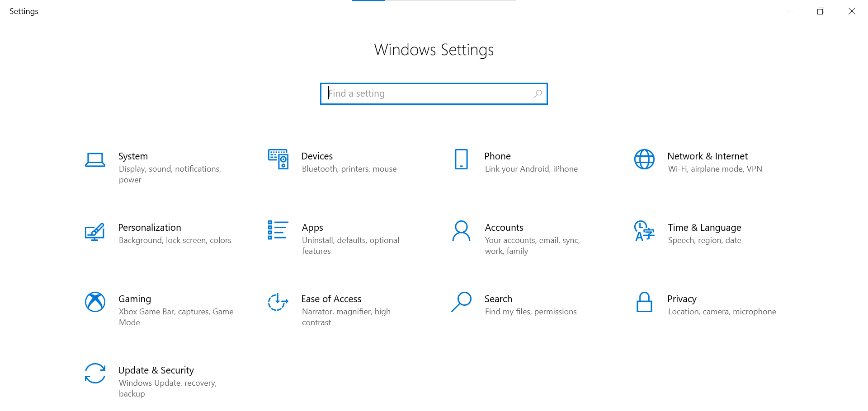Click the magnifier icon inside the search box

point(538,93)
